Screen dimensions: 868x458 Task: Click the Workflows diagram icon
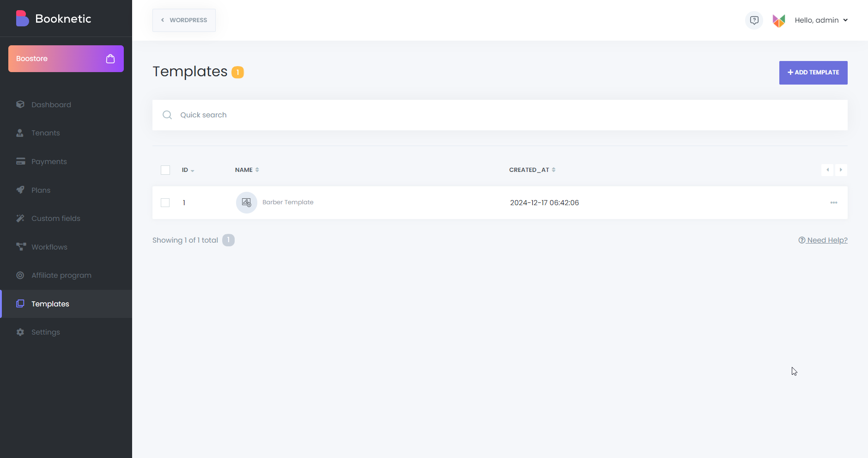pyautogui.click(x=21, y=247)
